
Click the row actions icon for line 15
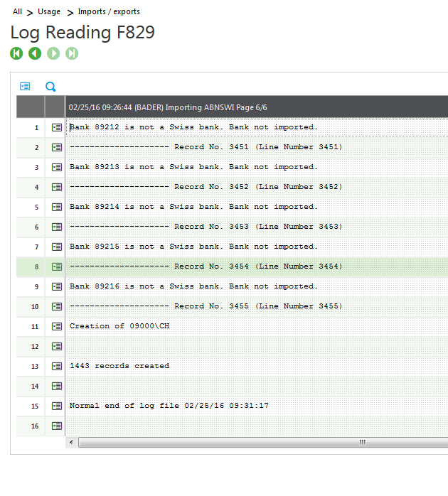[x=57, y=406]
